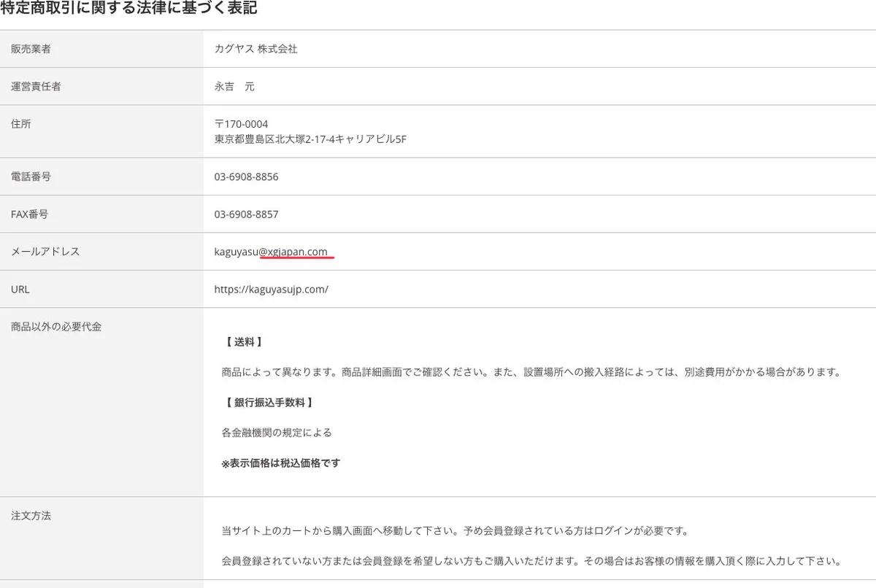Click the note ※表示価格は税込価格です

(281, 463)
